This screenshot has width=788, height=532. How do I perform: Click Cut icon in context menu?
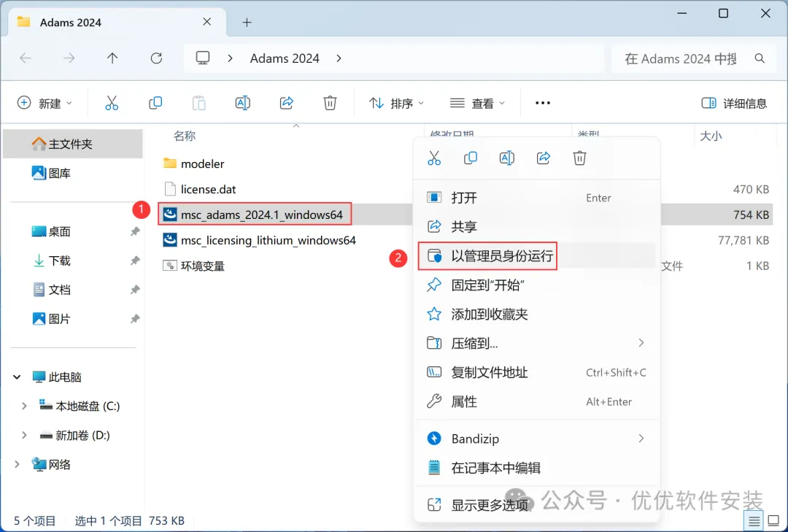(434, 158)
